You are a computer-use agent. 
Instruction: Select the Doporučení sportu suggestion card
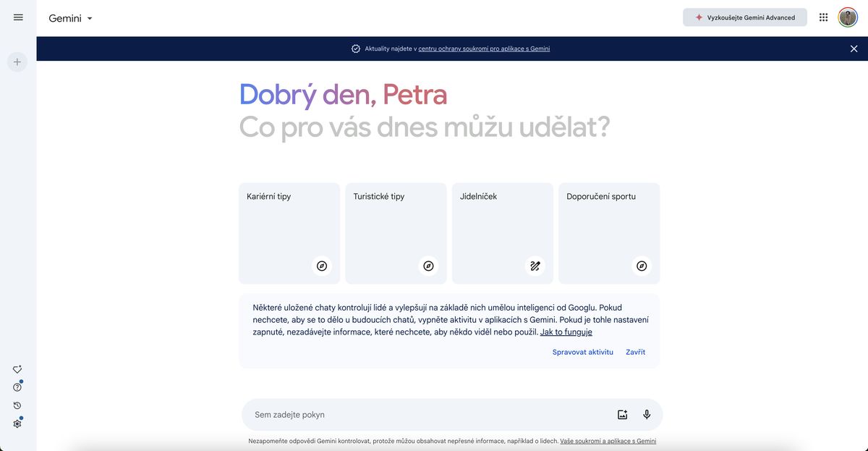click(609, 233)
